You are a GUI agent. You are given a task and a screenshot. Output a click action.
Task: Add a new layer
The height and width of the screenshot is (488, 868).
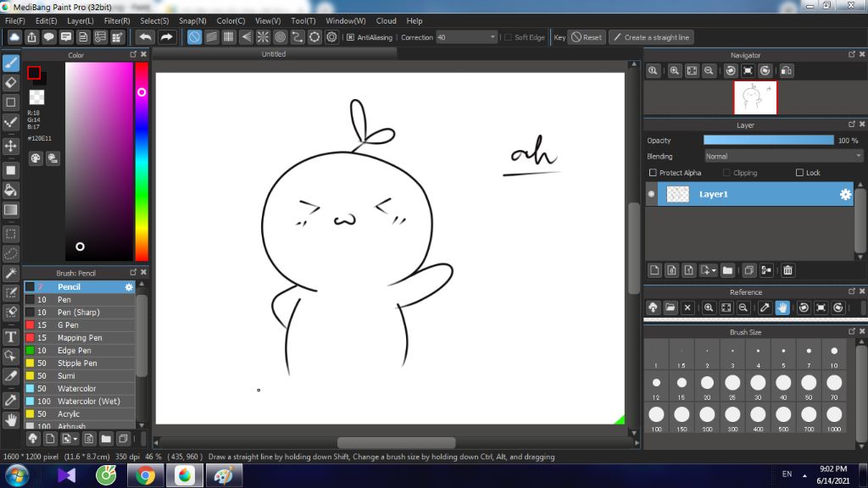[x=655, y=270]
